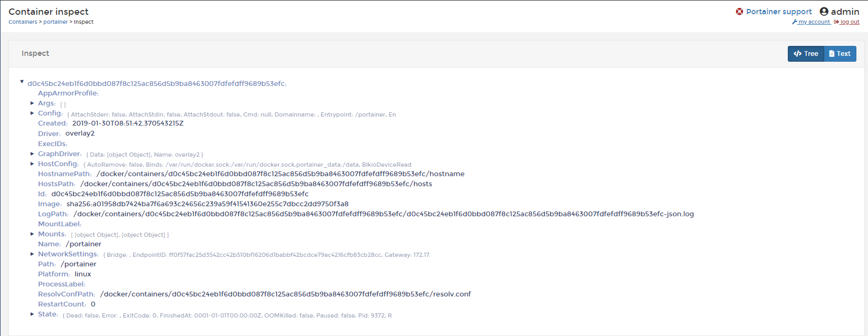
Task: Click the LogPath value
Action: [384, 214]
